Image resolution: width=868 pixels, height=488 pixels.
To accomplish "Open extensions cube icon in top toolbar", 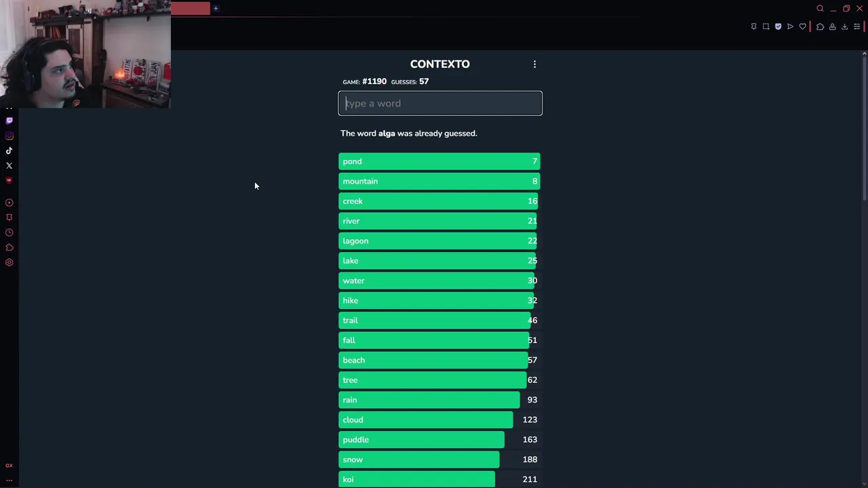I will pyautogui.click(x=820, y=26).
